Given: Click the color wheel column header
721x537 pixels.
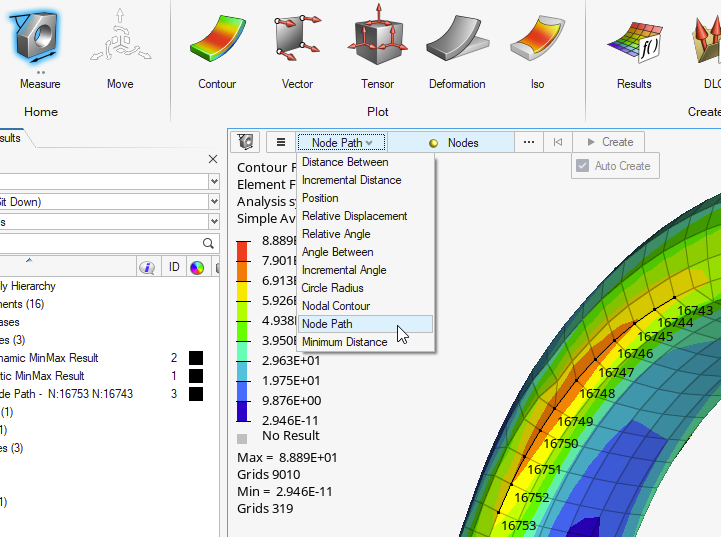Looking at the screenshot, I should click(197, 267).
